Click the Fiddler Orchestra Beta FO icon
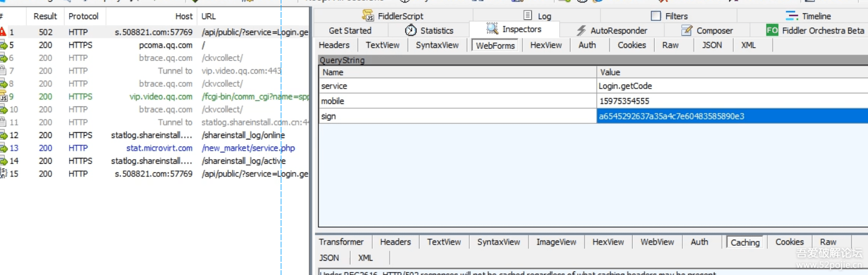The height and width of the screenshot is (275, 868). pos(772,30)
